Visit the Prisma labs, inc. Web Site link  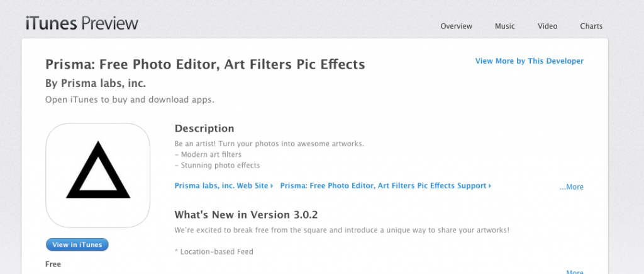point(221,186)
